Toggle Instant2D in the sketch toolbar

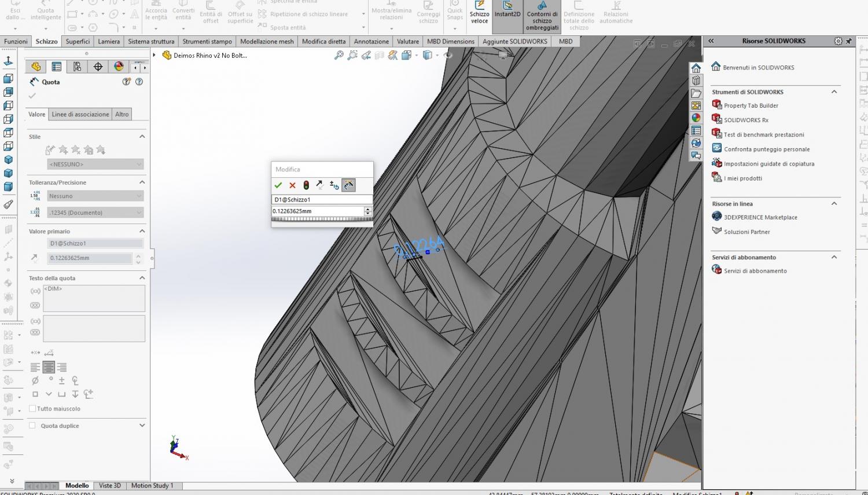click(507, 16)
